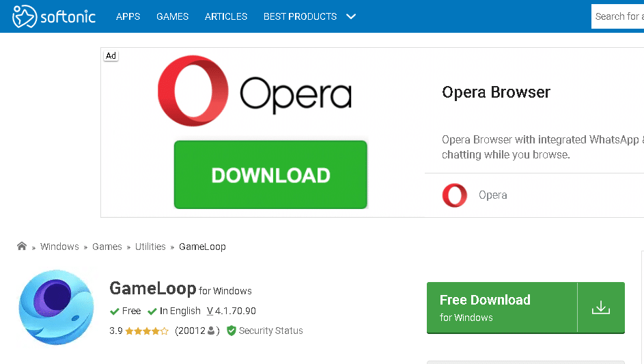
Task: Click the Opera Browser ad description text
Action: (542, 147)
